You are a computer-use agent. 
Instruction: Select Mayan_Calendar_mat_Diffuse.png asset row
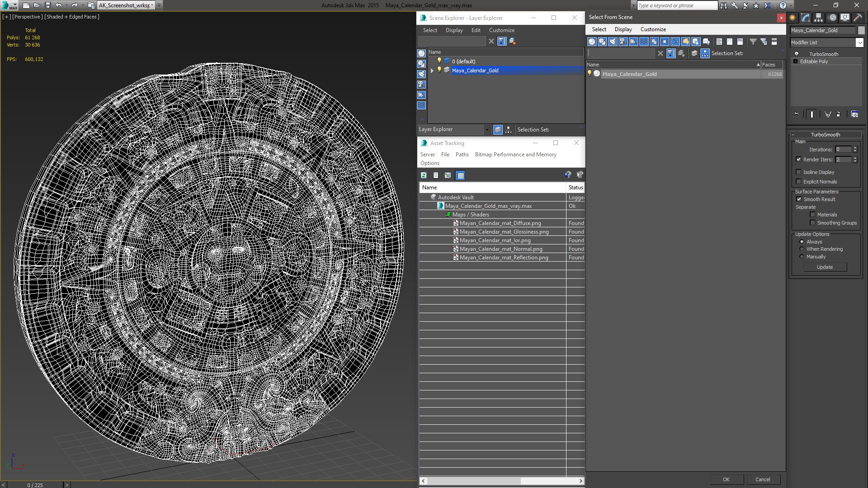(x=500, y=223)
